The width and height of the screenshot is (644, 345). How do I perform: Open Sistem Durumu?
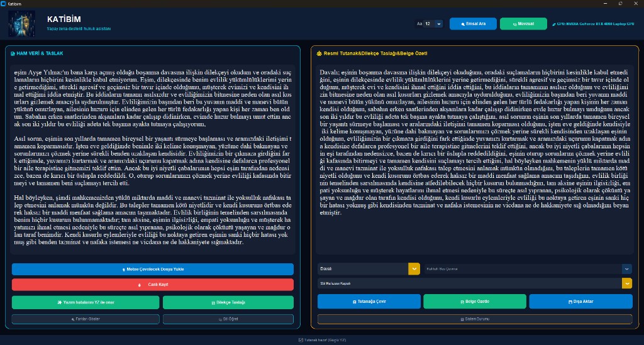474,319
